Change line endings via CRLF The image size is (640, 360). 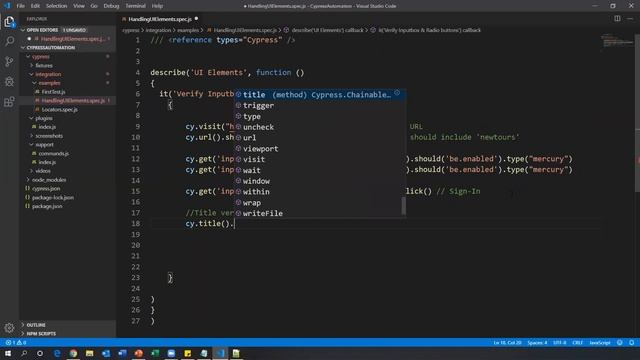tap(577, 342)
